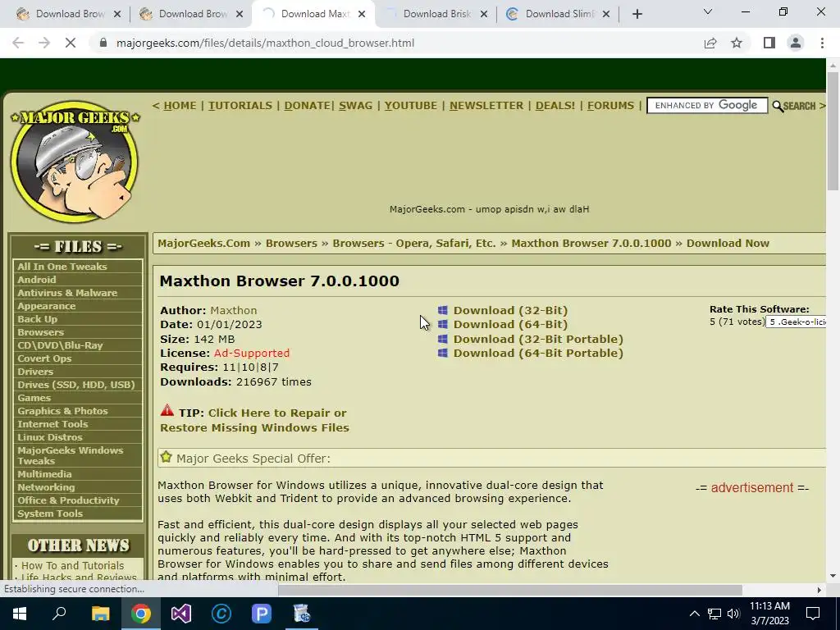Open the NEWSLETTER nav link
This screenshot has width=840, height=630.
pos(486,106)
